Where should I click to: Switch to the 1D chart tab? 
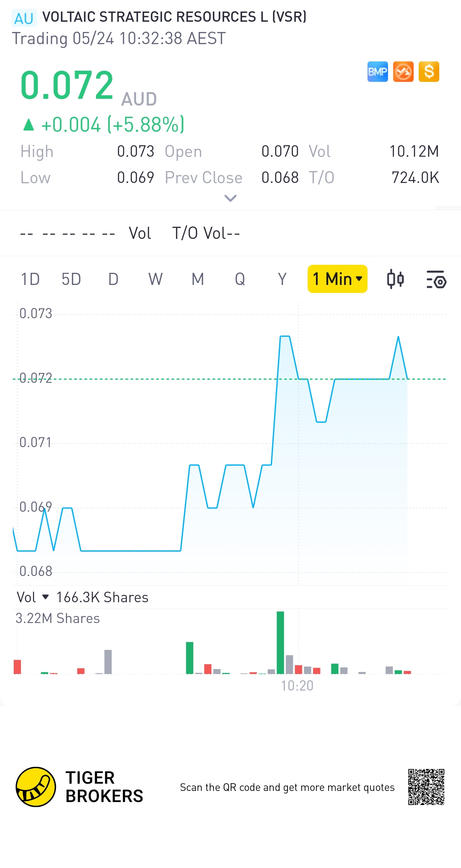(x=30, y=279)
